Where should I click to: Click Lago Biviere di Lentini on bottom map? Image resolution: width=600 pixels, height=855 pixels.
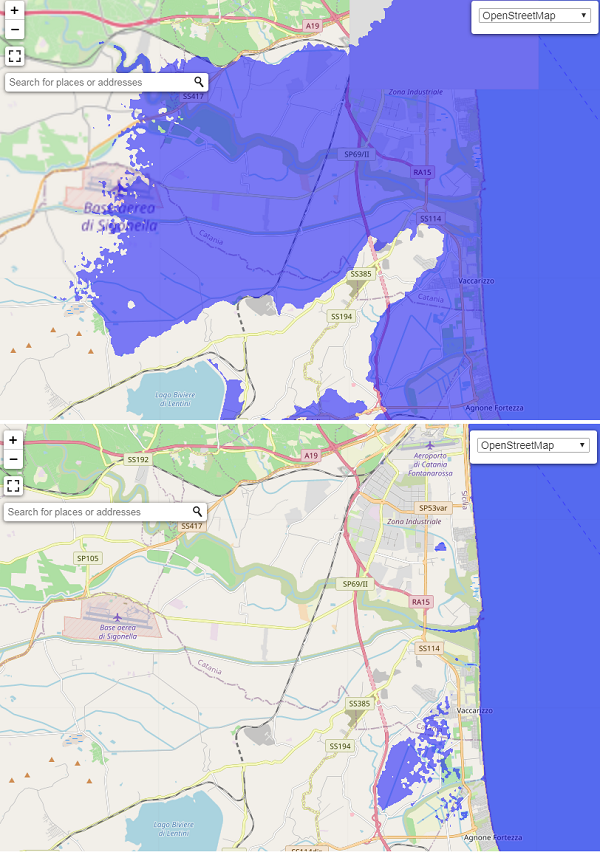click(x=174, y=828)
